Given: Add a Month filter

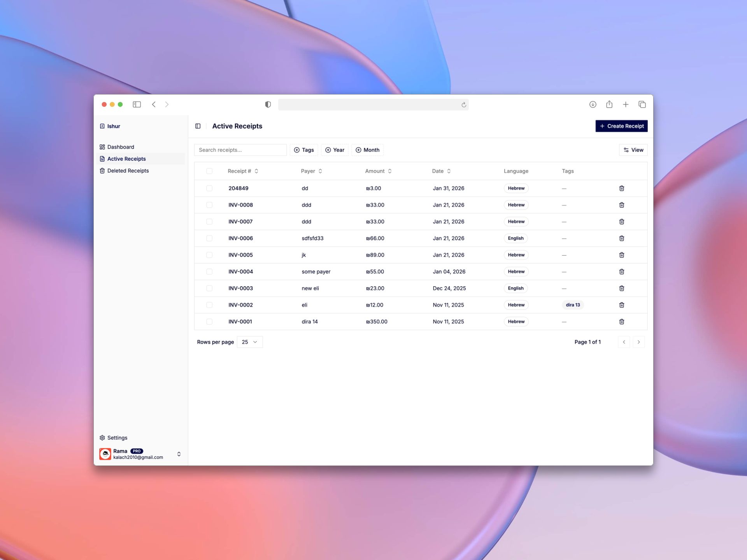Looking at the screenshot, I should (x=367, y=150).
